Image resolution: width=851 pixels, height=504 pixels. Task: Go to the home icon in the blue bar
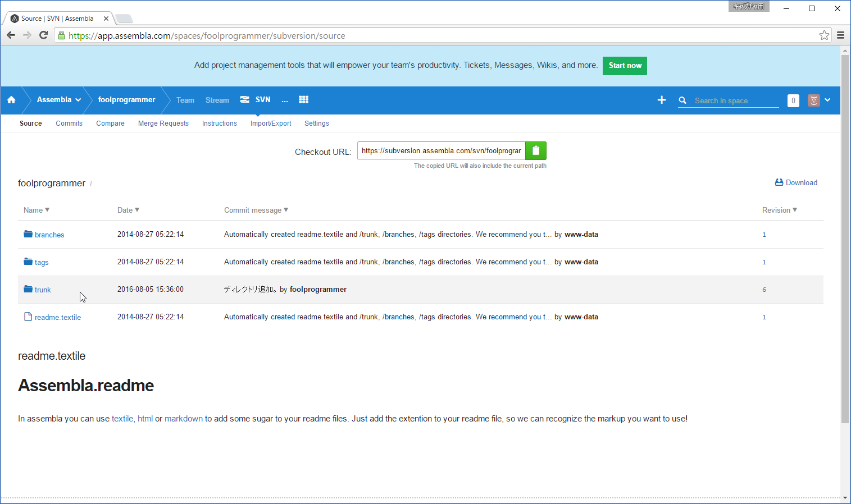11,100
